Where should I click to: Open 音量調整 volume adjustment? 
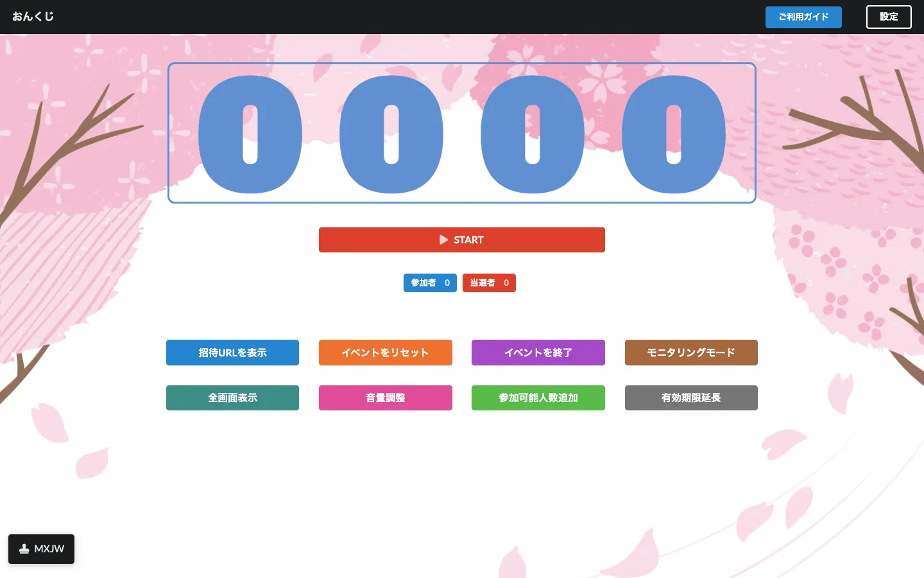385,398
